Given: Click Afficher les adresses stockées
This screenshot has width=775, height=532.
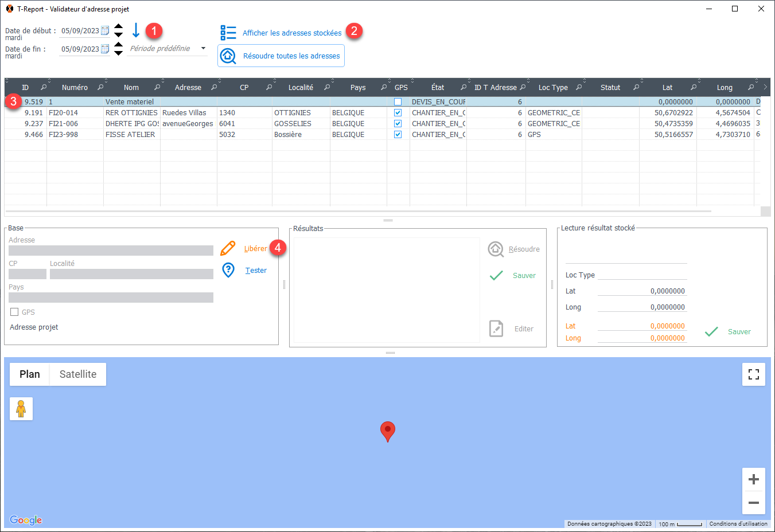Looking at the screenshot, I should coord(291,33).
